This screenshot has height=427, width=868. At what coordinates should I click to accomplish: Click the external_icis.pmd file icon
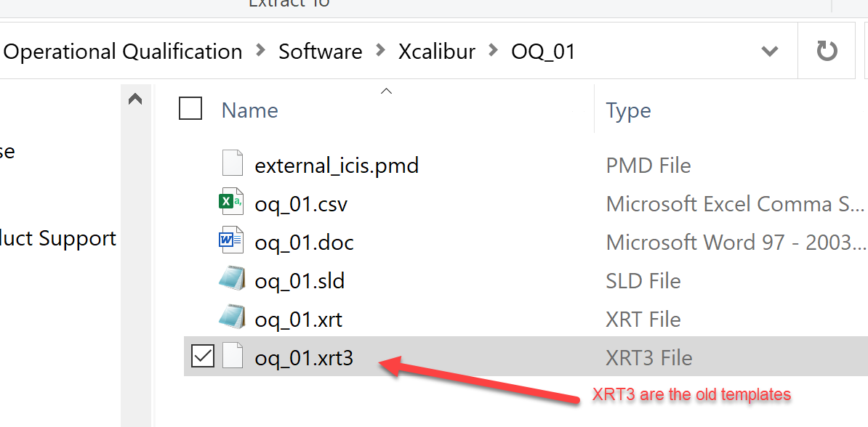point(233,164)
